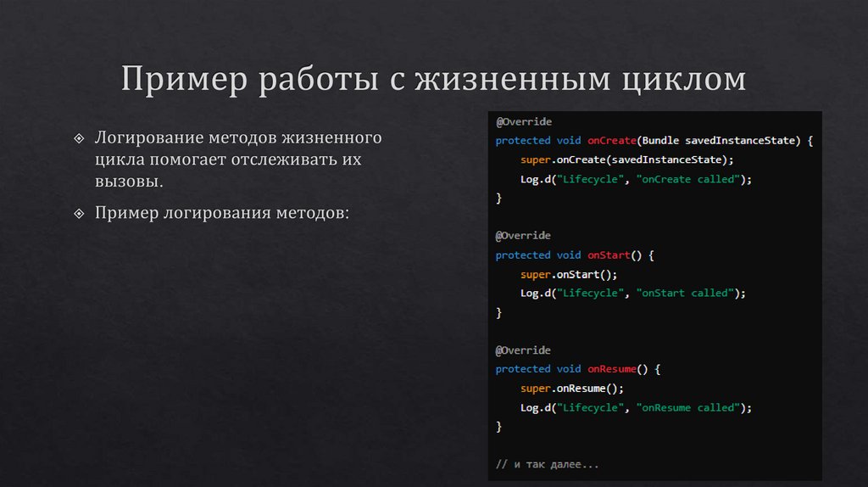This screenshot has width=868, height=487.
Task: Click the @Override annotation above onResume
Action: 523,350
